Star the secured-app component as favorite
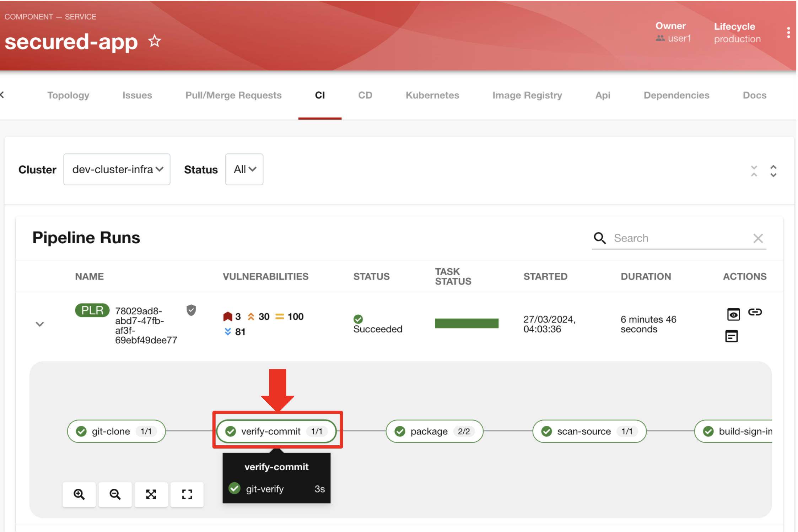 155,41
